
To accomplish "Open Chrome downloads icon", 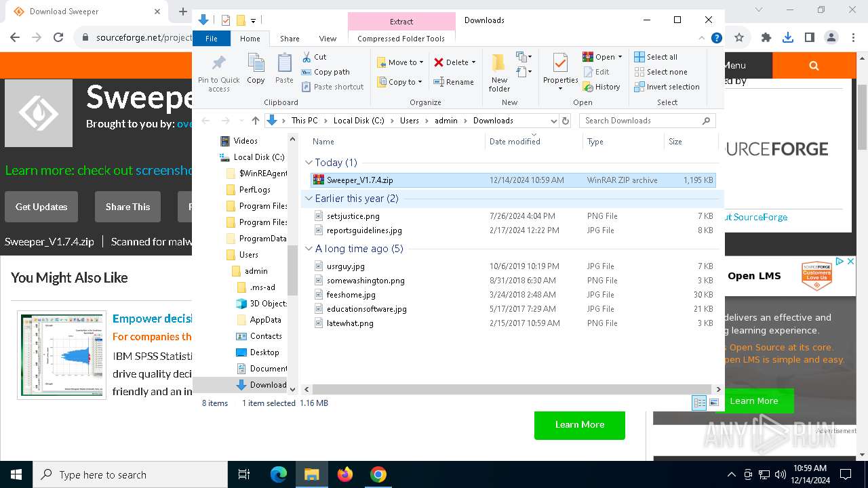I will (788, 38).
